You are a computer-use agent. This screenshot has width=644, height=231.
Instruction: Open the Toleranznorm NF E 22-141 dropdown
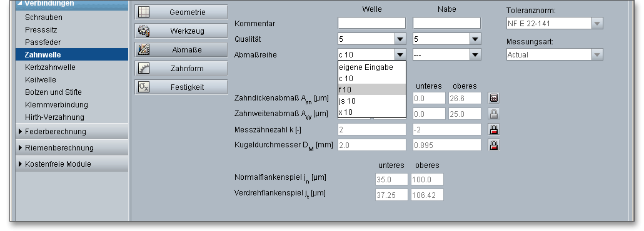555,23
